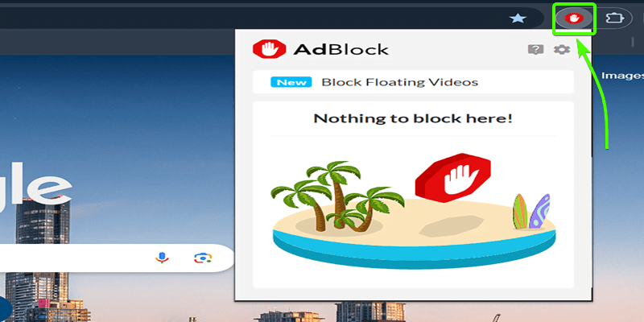
Task: Start voice search with the microphone icon
Action: pyautogui.click(x=163, y=258)
